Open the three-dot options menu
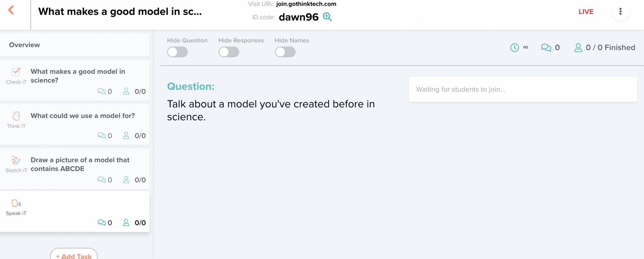The height and width of the screenshot is (259, 644). (x=620, y=12)
